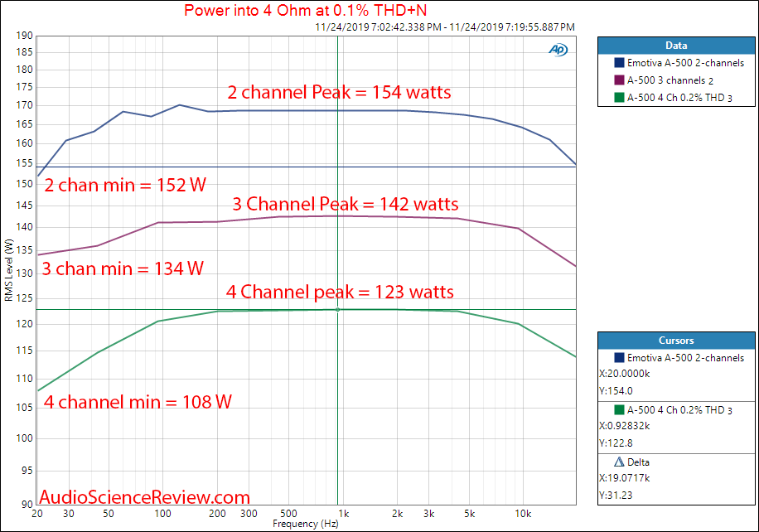
Task: Click annotation '2 chan min = 152 W'
Action: click(x=125, y=185)
